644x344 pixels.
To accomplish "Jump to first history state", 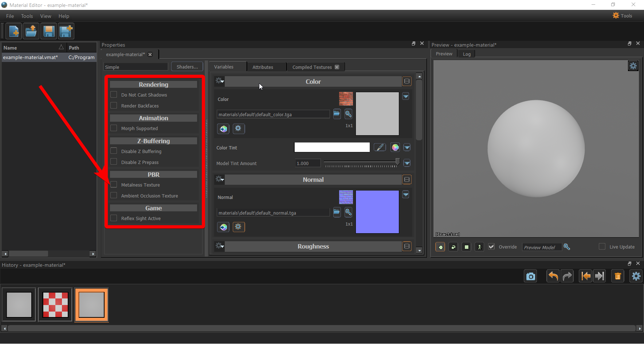I will click(586, 276).
